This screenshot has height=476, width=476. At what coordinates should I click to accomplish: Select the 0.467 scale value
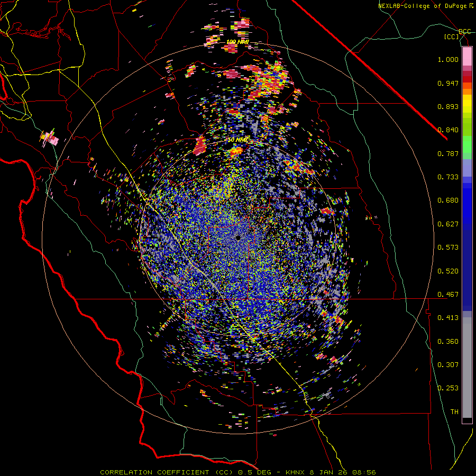(x=448, y=295)
